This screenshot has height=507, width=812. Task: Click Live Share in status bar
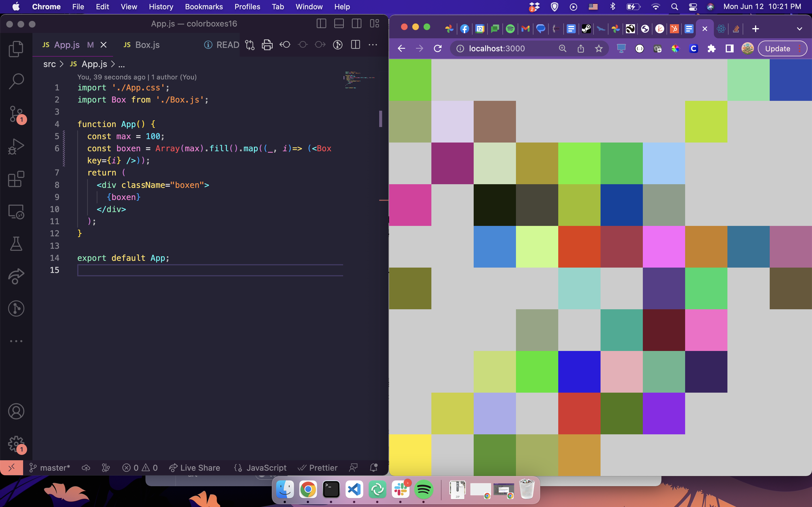coord(195,468)
